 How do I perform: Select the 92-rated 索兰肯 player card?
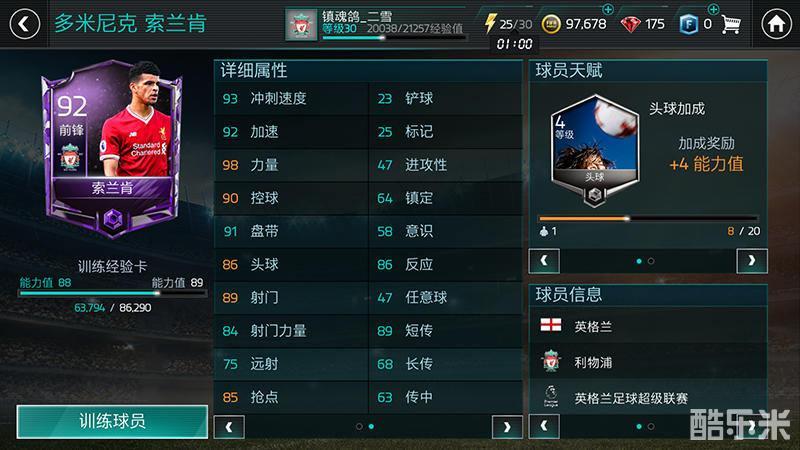coord(112,148)
